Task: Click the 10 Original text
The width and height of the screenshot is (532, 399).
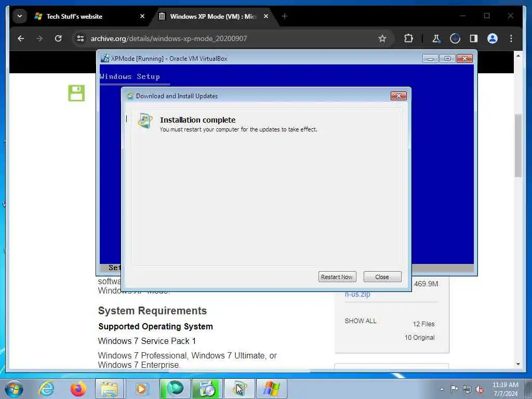Action: tap(419, 338)
